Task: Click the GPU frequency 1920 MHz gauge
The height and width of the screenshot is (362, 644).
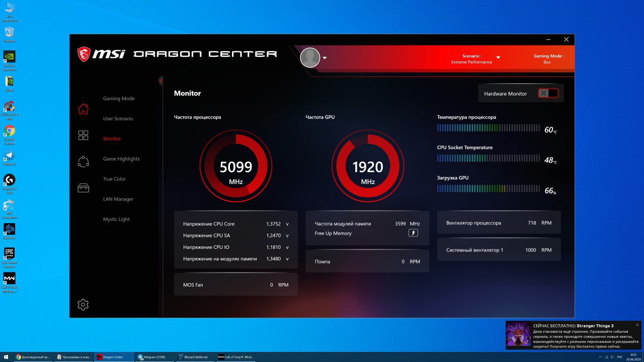Action: [x=368, y=166]
